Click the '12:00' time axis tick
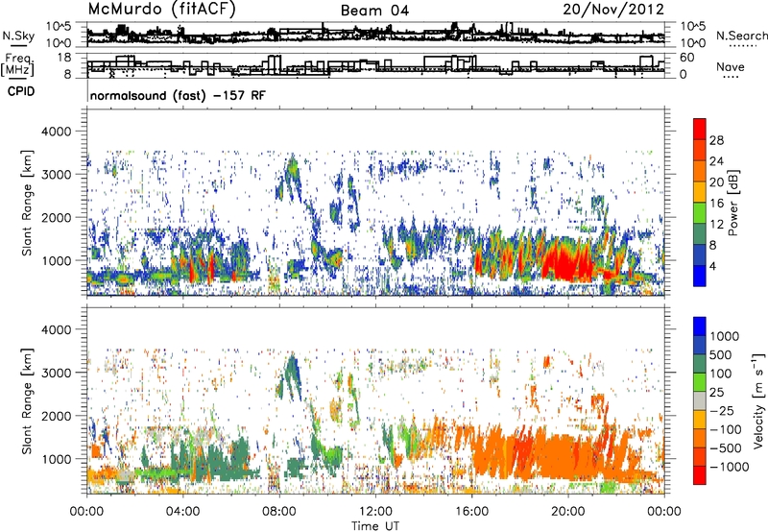The height and width of the screenshot is (532, 768). coord(375,512)
